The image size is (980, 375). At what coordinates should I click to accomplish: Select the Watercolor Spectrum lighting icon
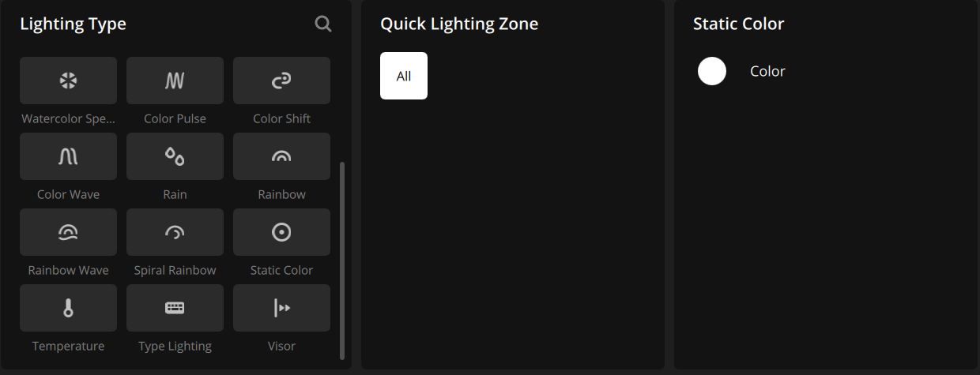(x=68, y=81)
